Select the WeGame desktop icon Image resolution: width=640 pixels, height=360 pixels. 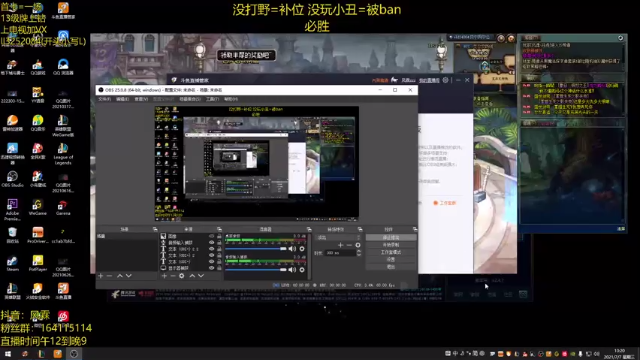tap(38, 207)
